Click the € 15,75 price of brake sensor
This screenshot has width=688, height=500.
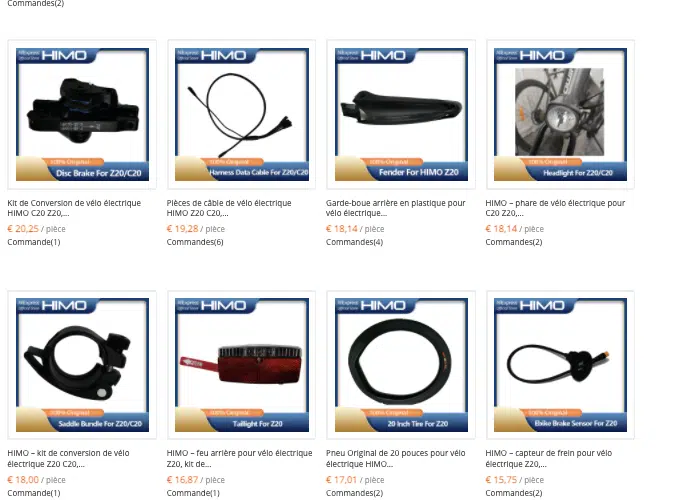click(x=502, y=480)
